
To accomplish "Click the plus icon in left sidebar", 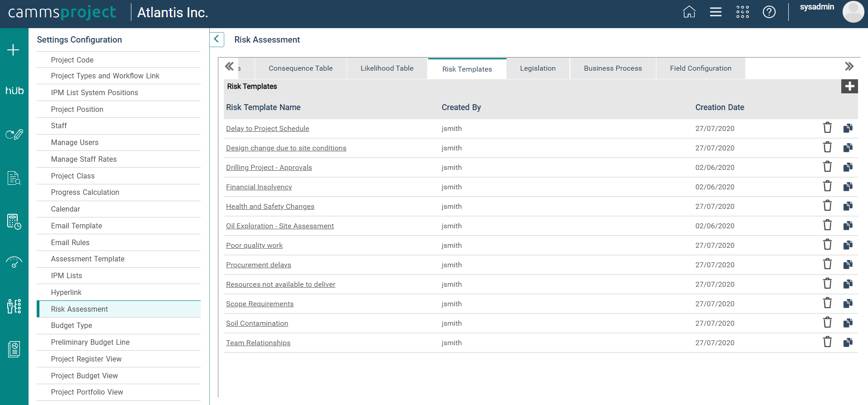I will point(13,50).
